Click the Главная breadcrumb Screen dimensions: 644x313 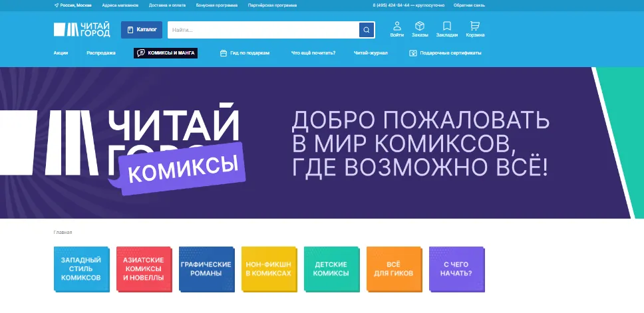pyautogui.click(x=63, y=232)
